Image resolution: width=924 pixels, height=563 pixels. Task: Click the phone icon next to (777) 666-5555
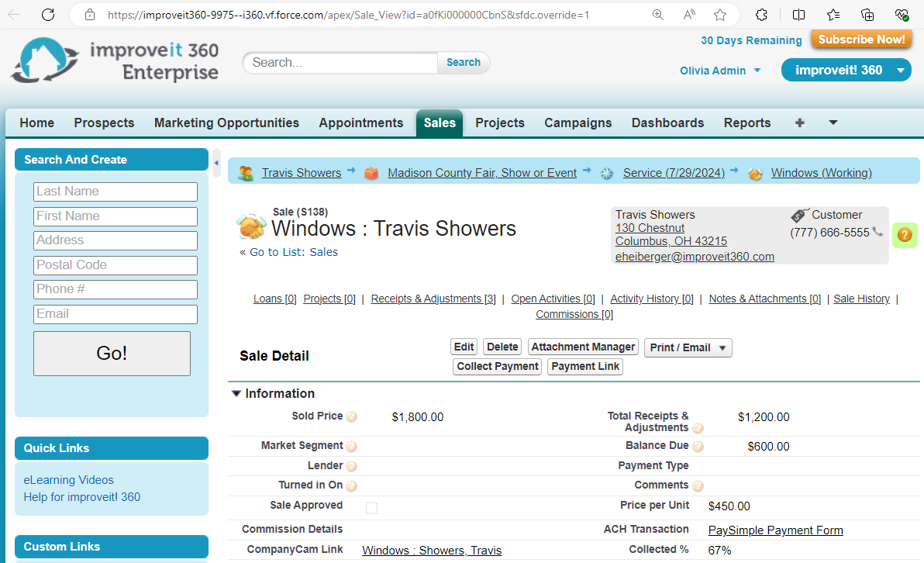(x=877, y=232)
